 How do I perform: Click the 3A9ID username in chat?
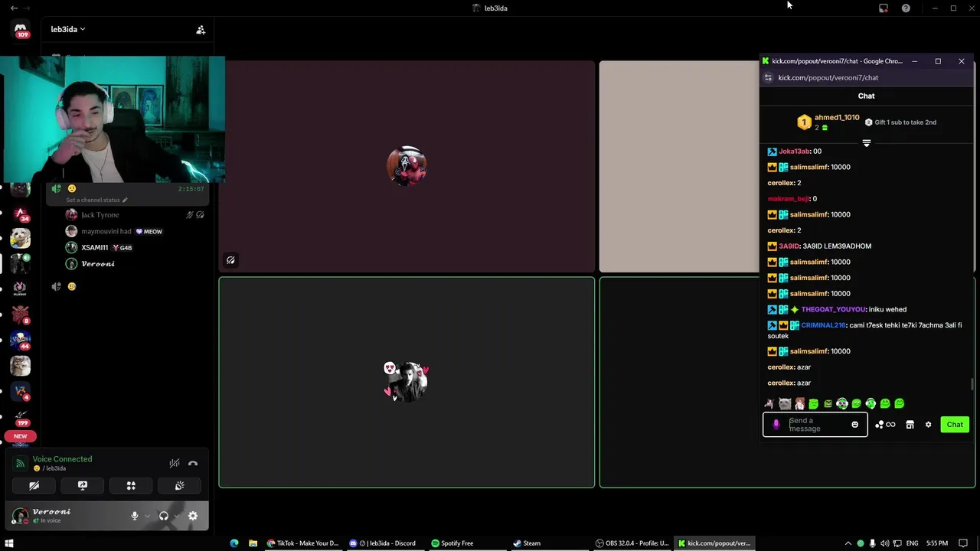pyautogui.click(x=789, y=246)
